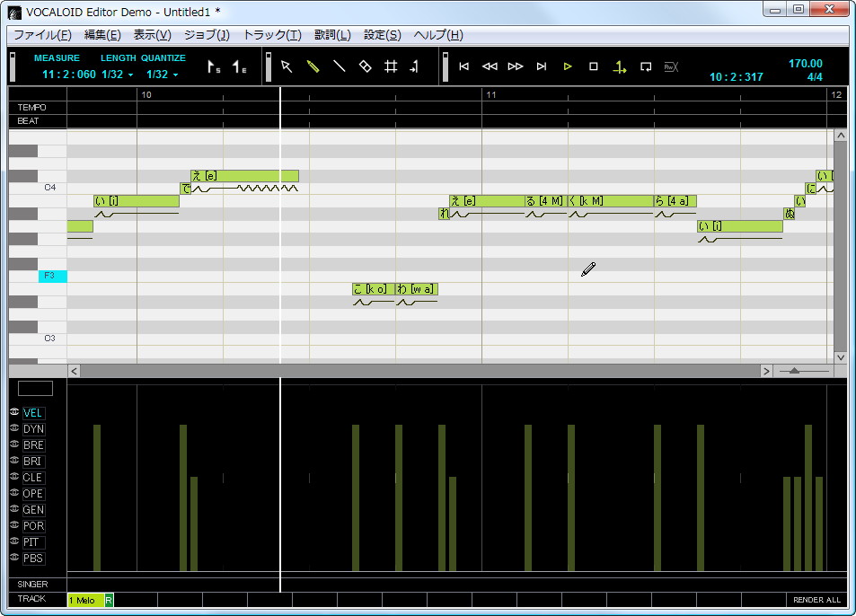This screenshot has width=856, height=616.
Task: Toggle the eye next to VEL
Action: 14,412
